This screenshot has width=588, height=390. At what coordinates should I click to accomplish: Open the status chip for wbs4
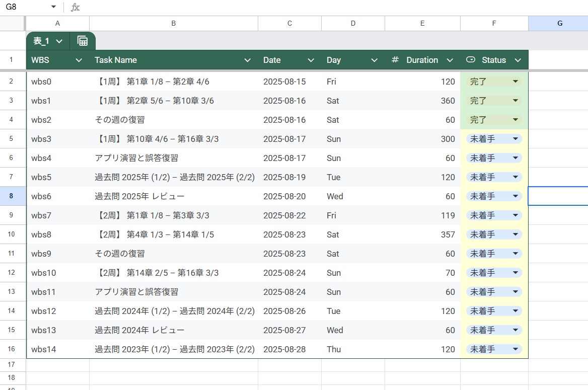coord(494,158)
